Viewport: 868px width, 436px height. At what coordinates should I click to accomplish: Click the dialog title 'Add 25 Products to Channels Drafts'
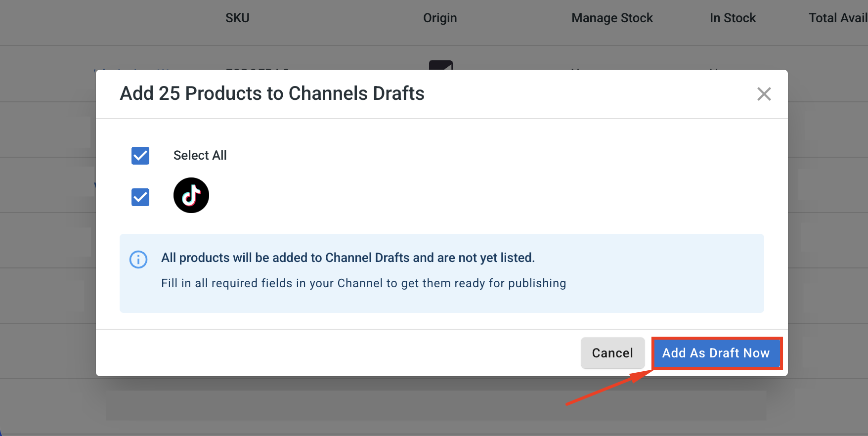(272, 93)
